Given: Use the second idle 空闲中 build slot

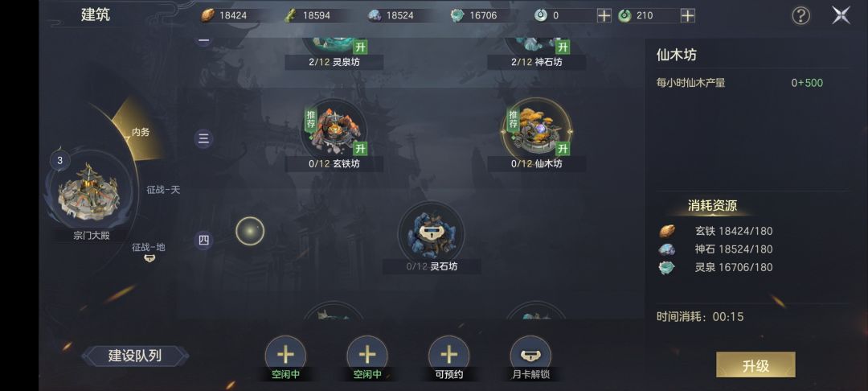Looking at the screenshot, I should (x=367, y=358).
